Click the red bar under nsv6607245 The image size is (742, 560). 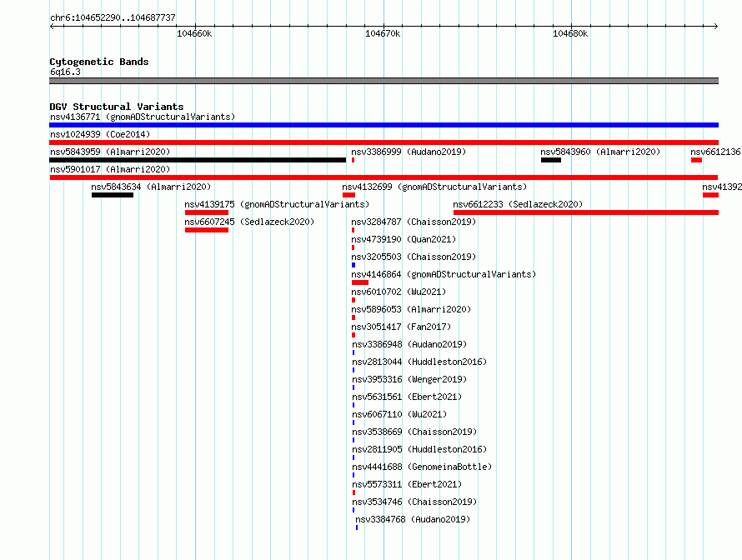[x=207, y=230]
